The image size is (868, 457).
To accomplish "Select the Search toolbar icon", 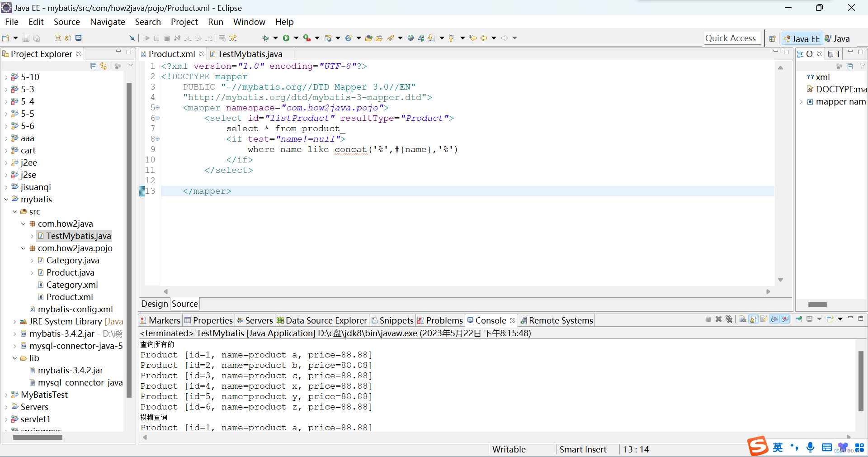I will tap(391, 38).
